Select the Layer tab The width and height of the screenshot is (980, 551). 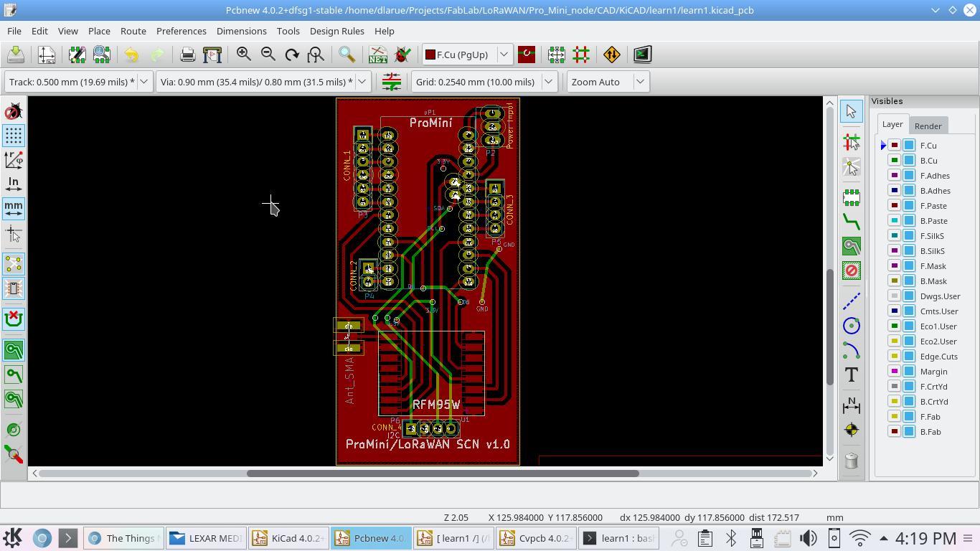coord(892,124)
